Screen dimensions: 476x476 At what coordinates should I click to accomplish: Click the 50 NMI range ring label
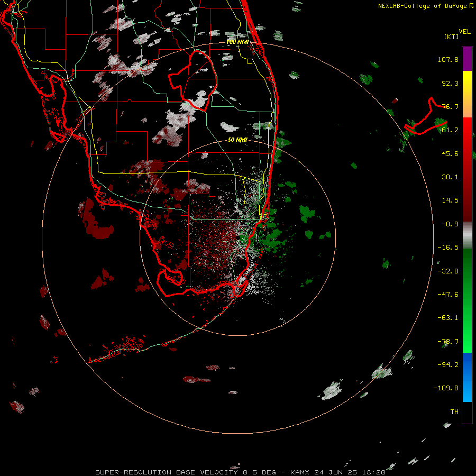pyautogui.click(x=237, y=140)
